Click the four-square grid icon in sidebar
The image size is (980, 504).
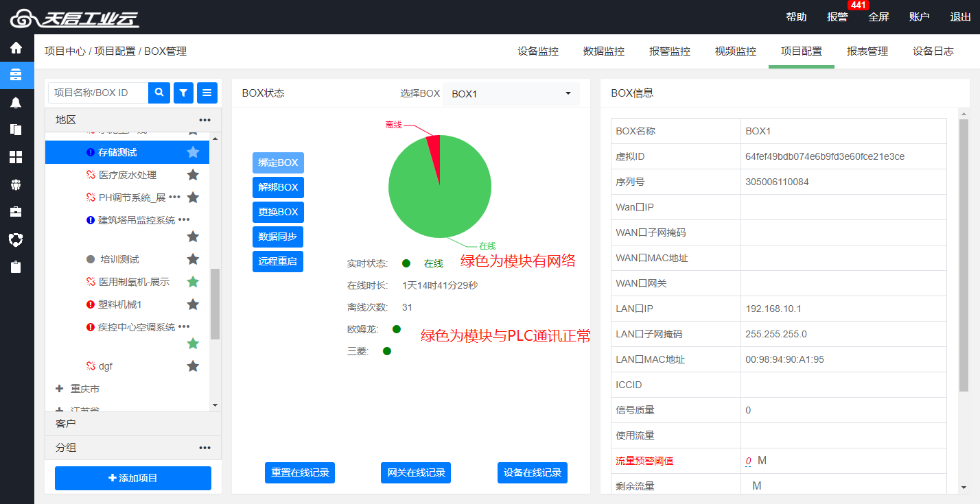click(x=16, y=157)
